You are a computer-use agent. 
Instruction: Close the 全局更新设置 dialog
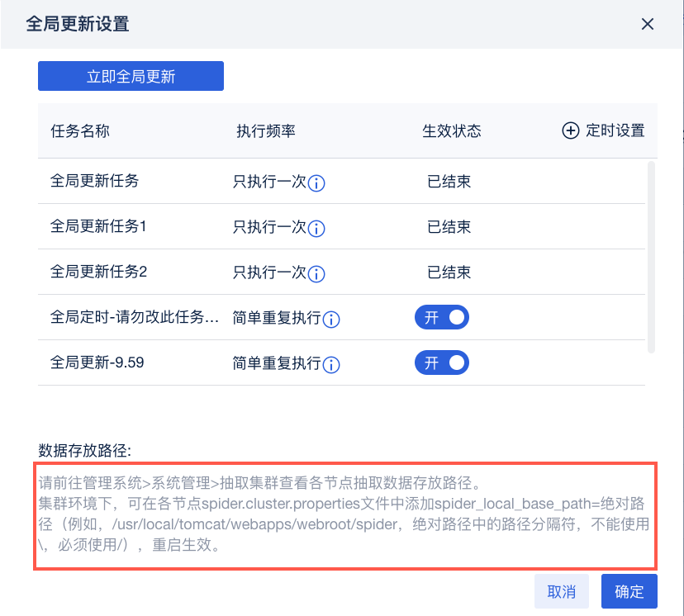click(x=648, y=24)
